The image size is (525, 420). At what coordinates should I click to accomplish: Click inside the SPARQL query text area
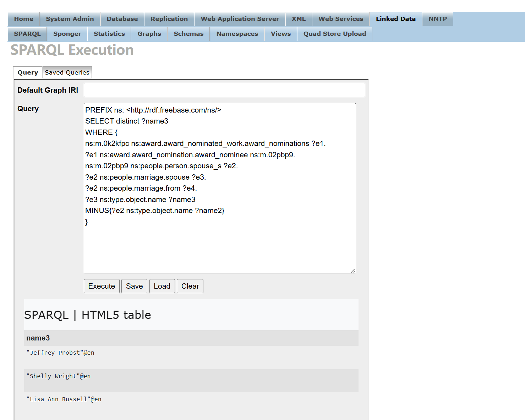point(219,245)
